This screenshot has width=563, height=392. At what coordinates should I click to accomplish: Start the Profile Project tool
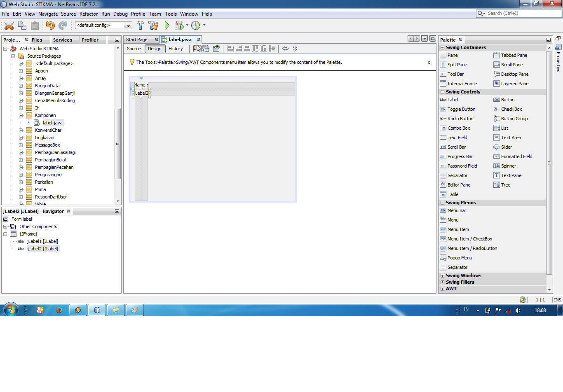[197, 25]
